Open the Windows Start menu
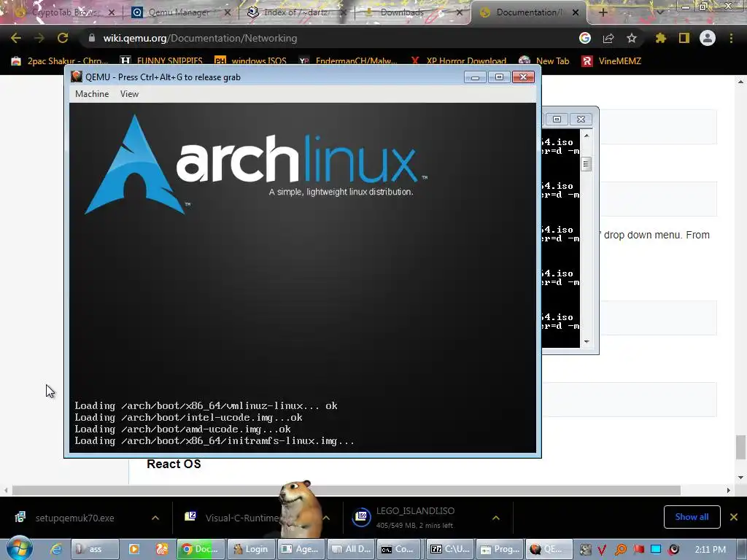 point(20,548)
